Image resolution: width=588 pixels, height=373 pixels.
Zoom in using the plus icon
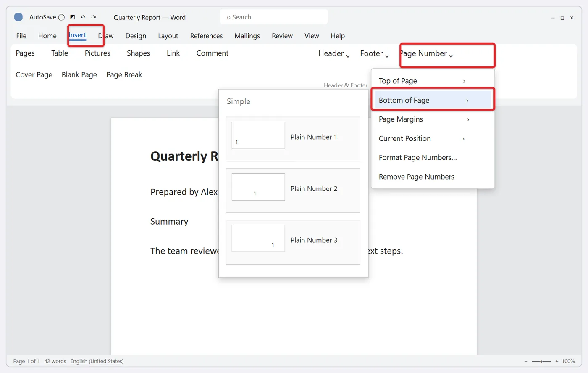pos(557,361)
